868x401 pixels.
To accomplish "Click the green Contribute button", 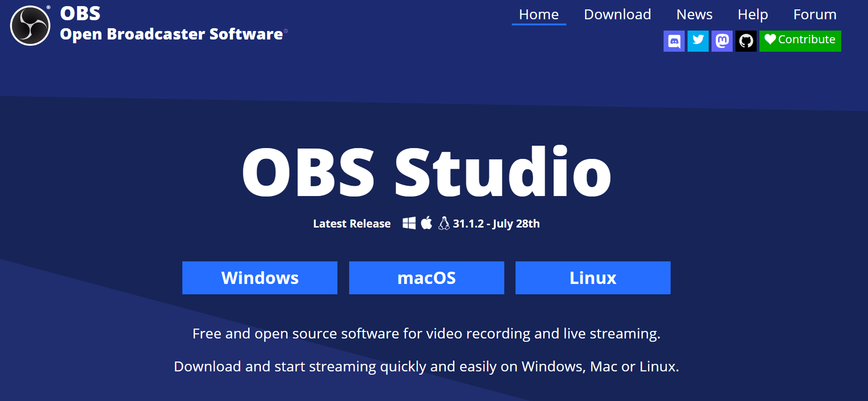I will tap(800, 41).
